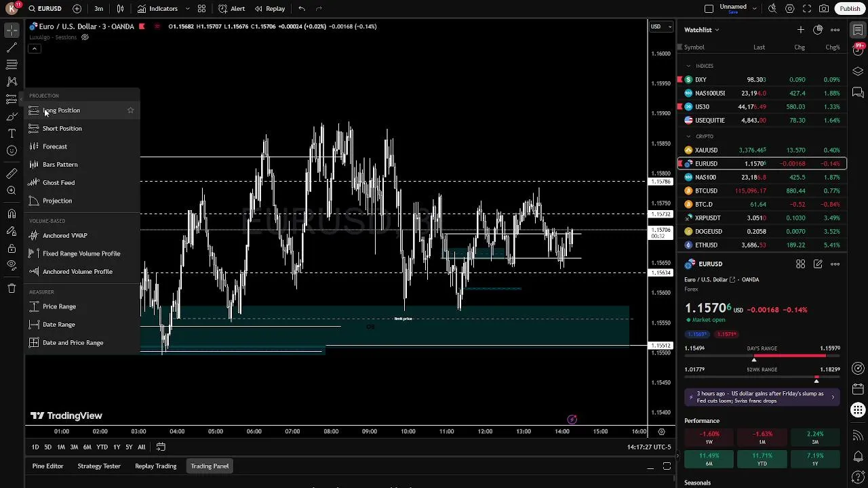The height and width of the screenshot is (488, 868).
Task: Open the USD currency dropdown
Action: click(x=661, y=26)
